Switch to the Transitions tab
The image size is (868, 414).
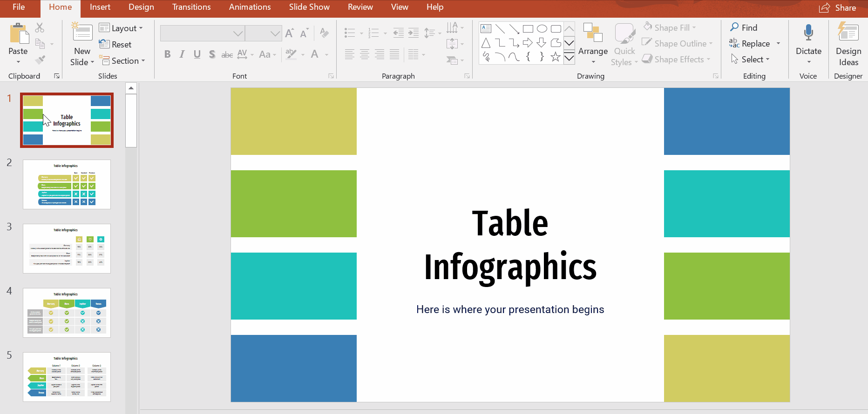pos(191,7)
